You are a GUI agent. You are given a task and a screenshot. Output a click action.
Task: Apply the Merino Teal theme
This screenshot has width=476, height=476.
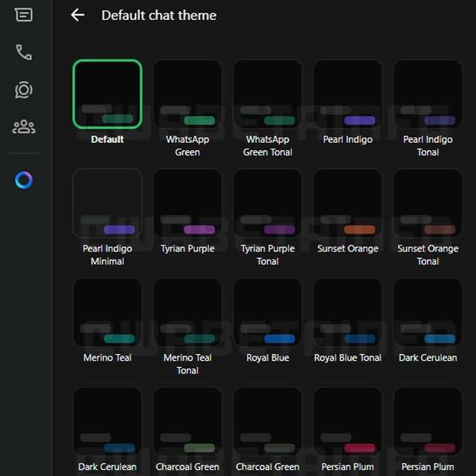107,312
